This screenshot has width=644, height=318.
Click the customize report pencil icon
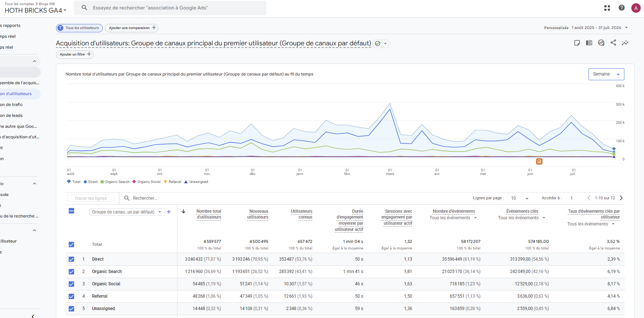tap(577, 43)
